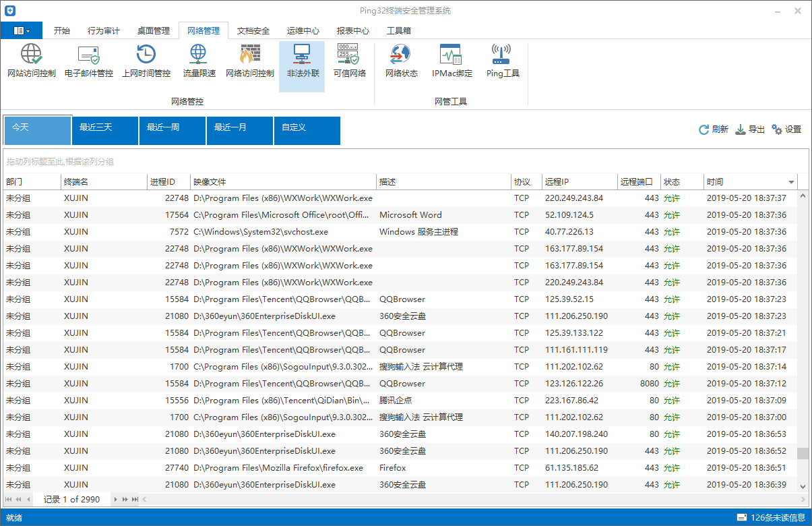This screenshot has width=812, height=526.
Task: Select the 腾讯企点 row
Action: (x=400, y=401)
